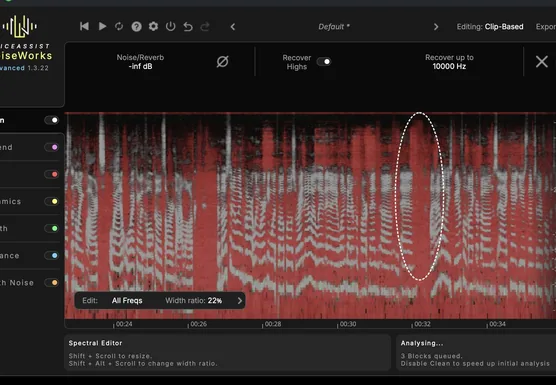
Task: Click the NoiseWorks waveform logo
Action: 19,27
